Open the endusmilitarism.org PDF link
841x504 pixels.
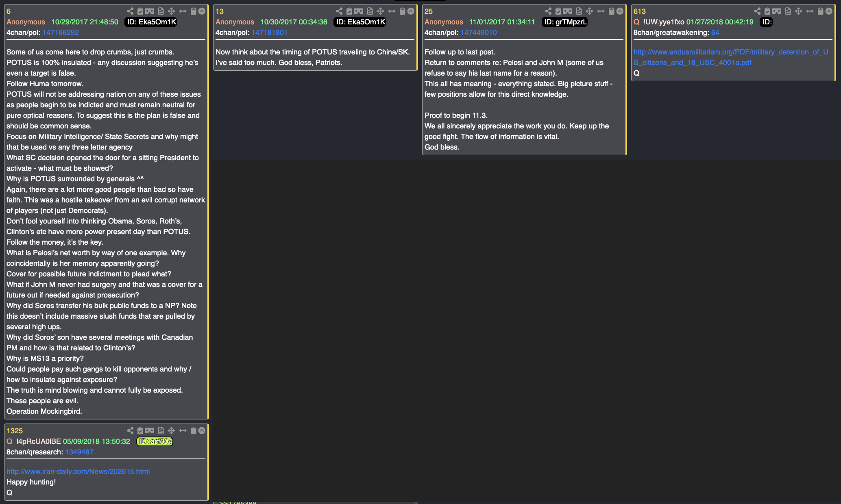[x=731, y=57]
